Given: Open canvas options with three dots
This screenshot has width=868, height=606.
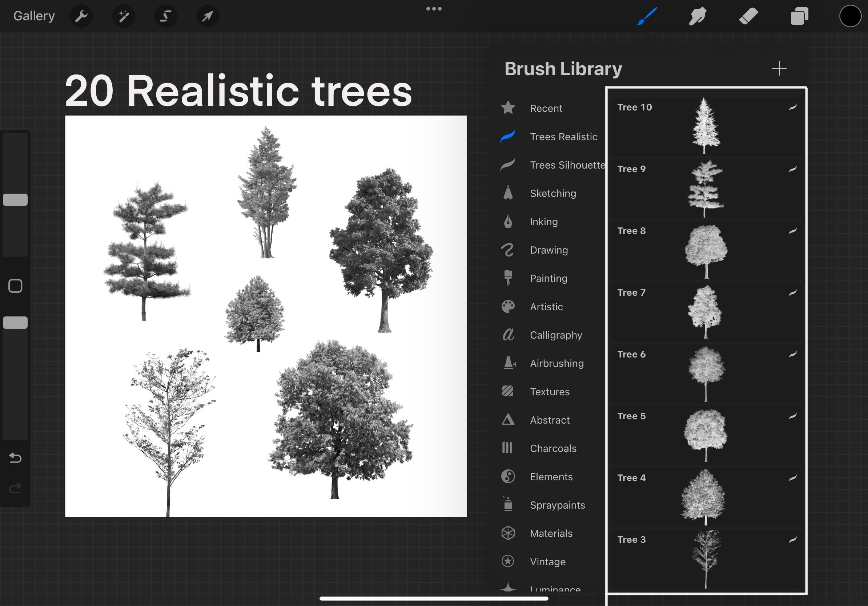Looking at the screenshot, I should [x=434, y=8].
